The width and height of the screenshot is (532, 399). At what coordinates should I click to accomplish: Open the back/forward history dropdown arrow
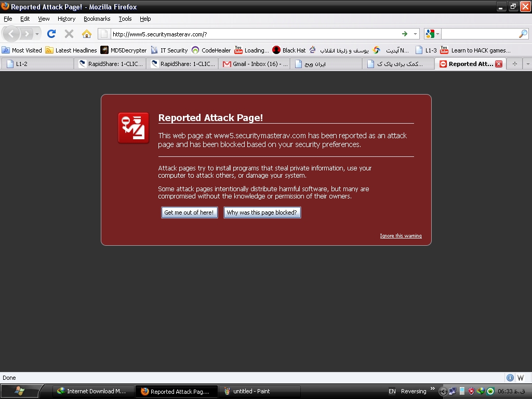pyautogui.click(x=37, y=34)
